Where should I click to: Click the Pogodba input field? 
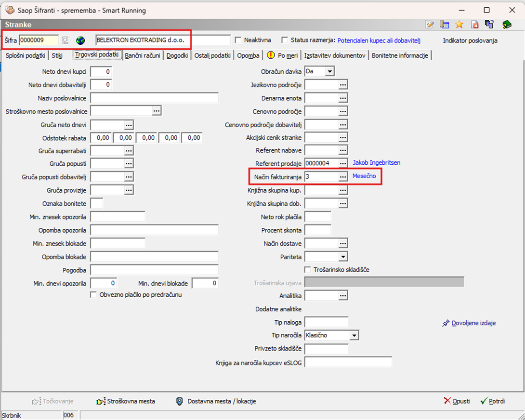[154, 270]
